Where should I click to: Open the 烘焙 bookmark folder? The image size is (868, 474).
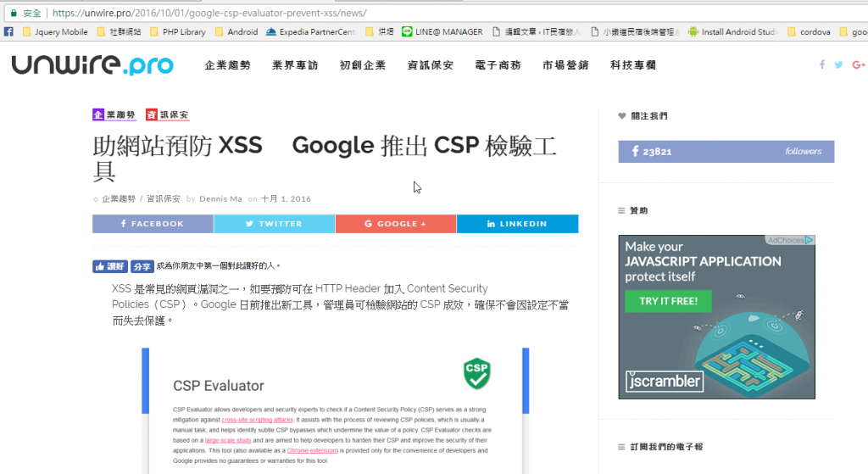pyautogui.click(x=379, y=31)
